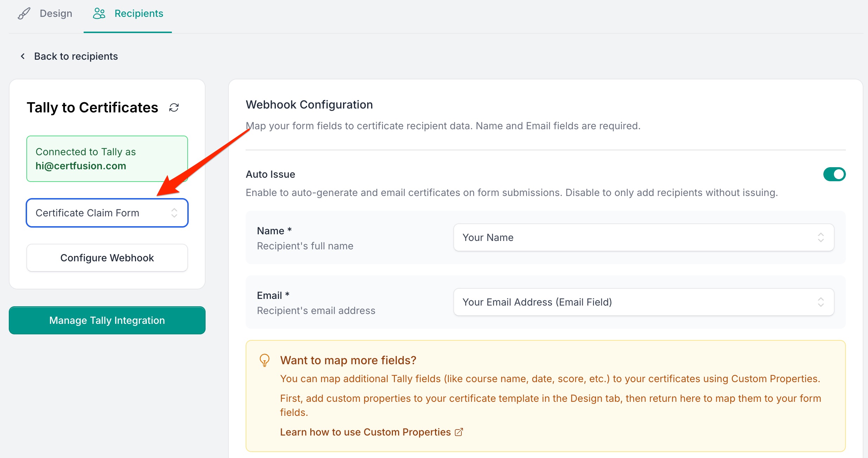Click the Design paintbrush icon
The height and width of the screenshot is (458, 868).
point(24,14)
